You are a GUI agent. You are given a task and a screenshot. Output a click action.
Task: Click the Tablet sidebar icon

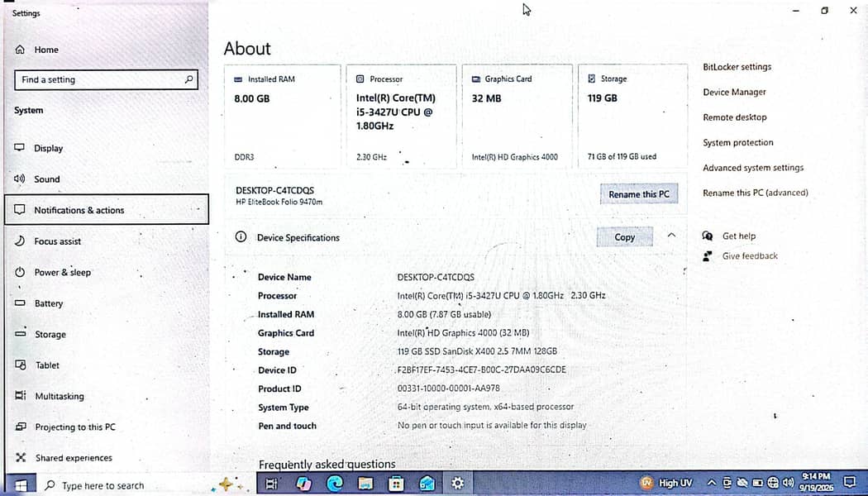click(21, 365)
